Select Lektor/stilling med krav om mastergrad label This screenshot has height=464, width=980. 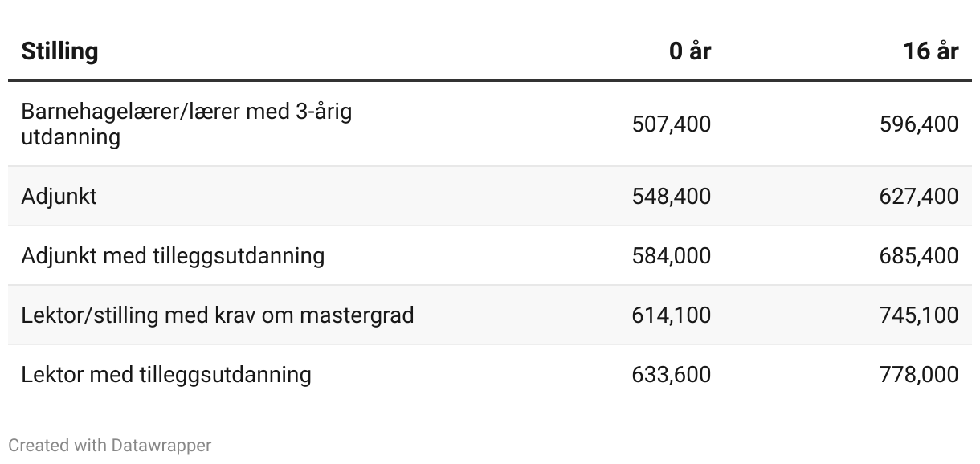click(x=218, y=315)
